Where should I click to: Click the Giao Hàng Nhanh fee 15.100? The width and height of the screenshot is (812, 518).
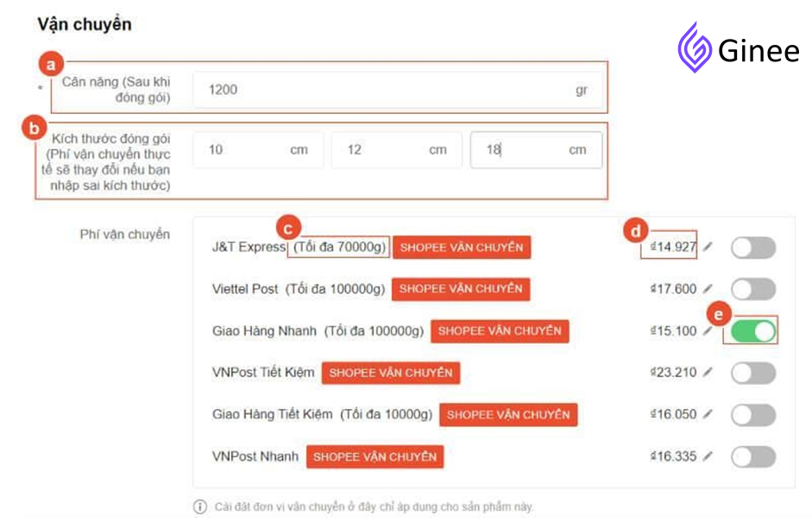673,331
